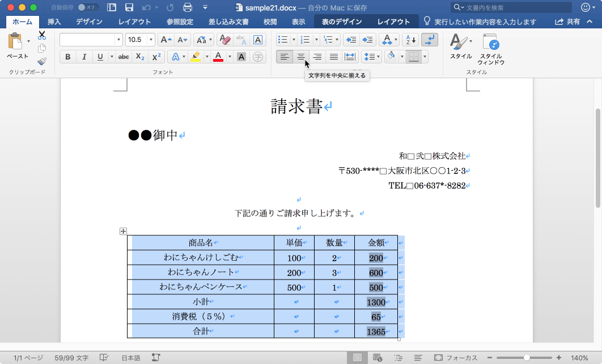Decrease font size with the A-down icon
The width and height of the screenshot is (602, 364).
click(182, 40)
